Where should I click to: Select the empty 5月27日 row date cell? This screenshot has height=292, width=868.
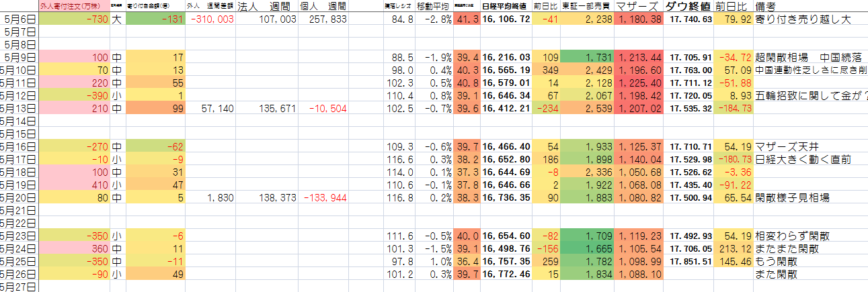click(x=19, y=287)
